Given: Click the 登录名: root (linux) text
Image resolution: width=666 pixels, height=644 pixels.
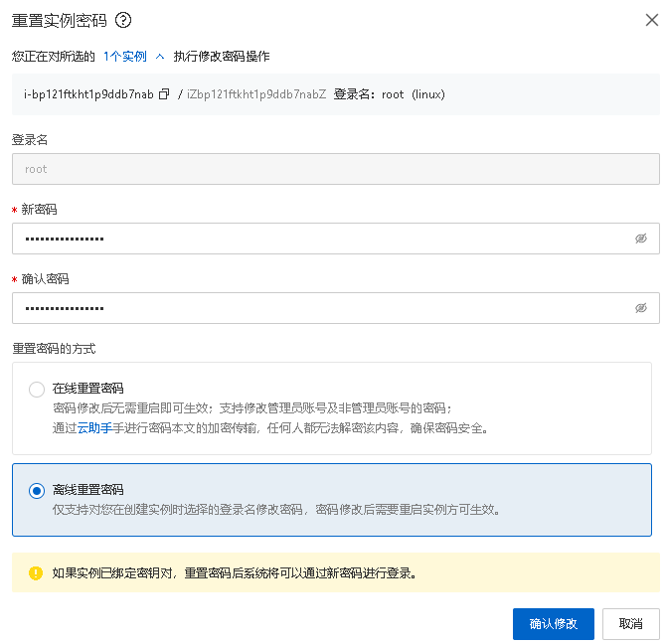Looking at the screenshot, I should pos(389,94).
